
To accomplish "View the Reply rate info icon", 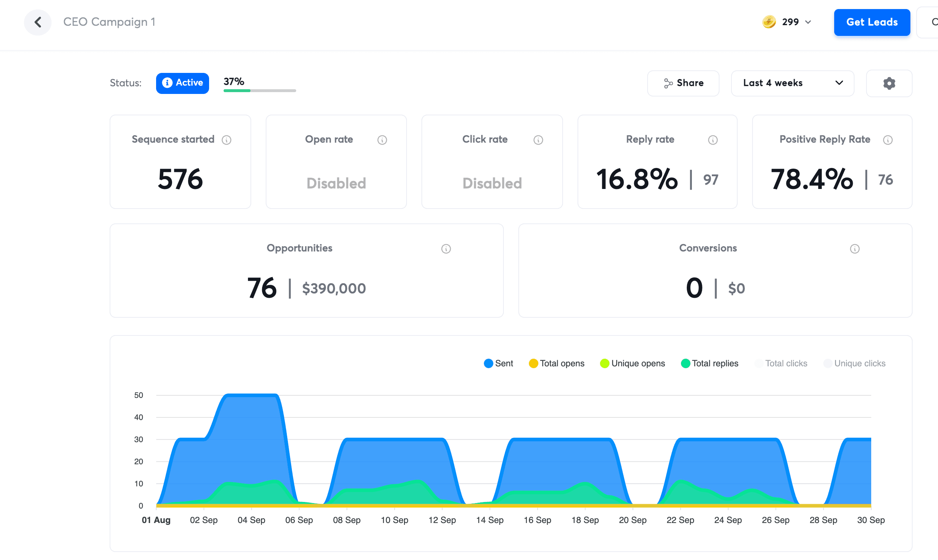I will pyautogui.click(x=713, y=140).
